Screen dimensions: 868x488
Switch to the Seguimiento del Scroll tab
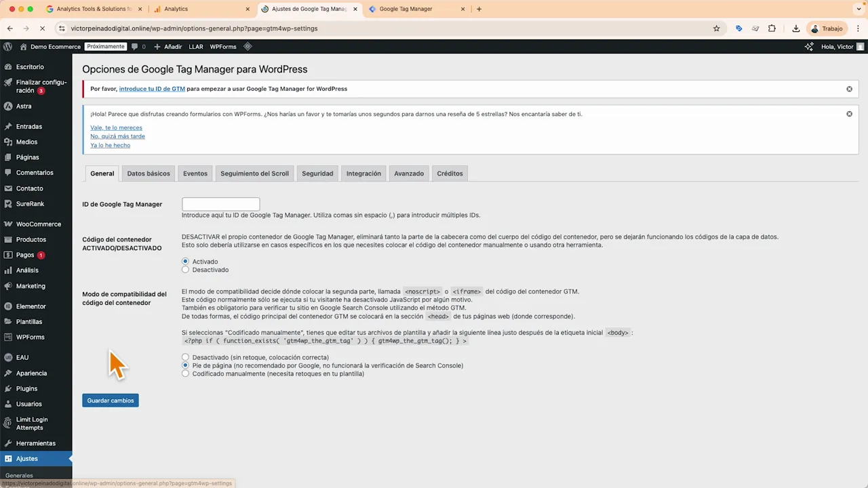pyautogui.click(x=254, y=174)
